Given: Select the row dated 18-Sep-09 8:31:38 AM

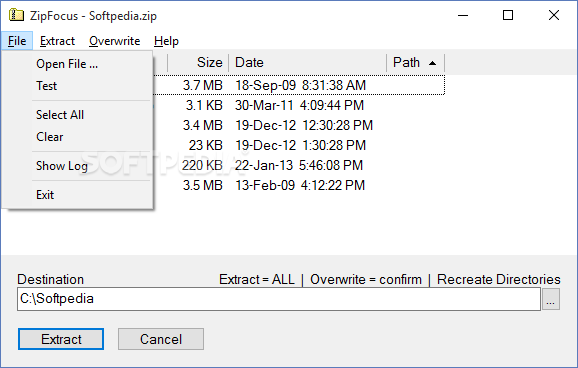Looking at the screenshot, I should pyautogui.click(x=299, y=85).
